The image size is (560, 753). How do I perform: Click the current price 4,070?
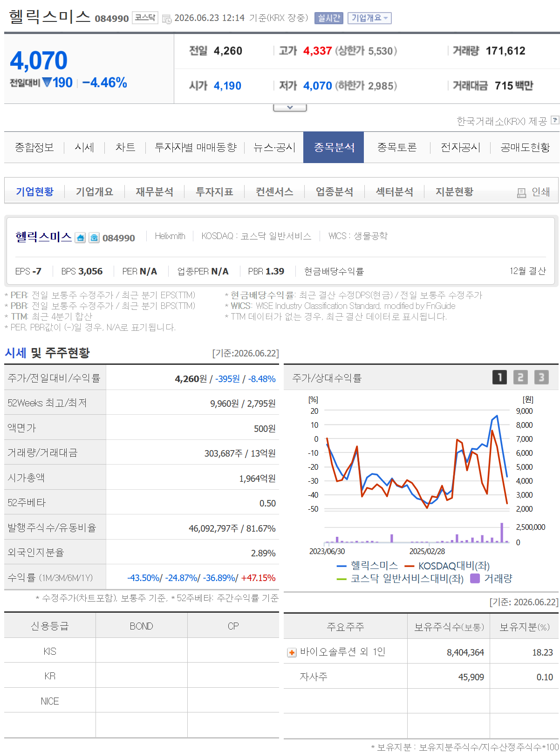[39, 61]
